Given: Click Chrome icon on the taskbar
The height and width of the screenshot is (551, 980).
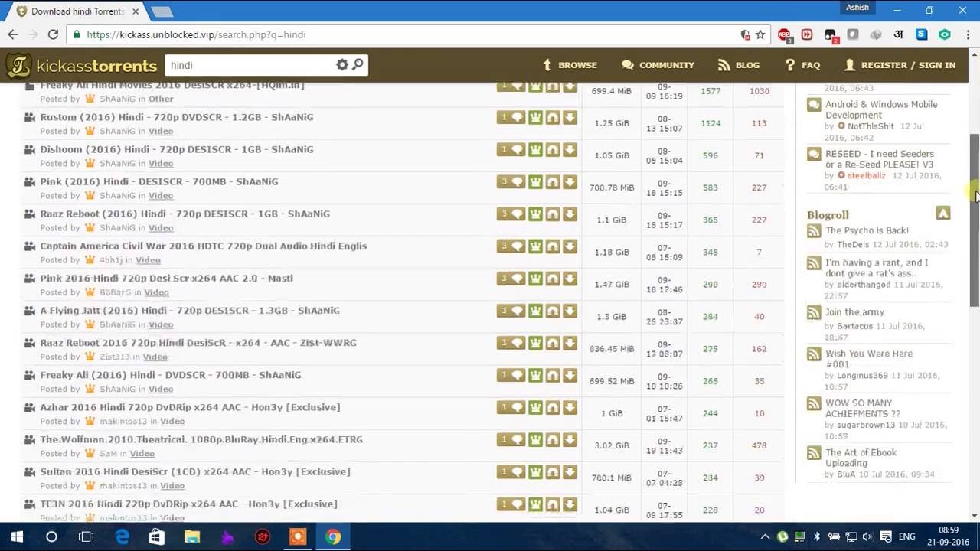Looking at the screenshot, I should [332, 536].
